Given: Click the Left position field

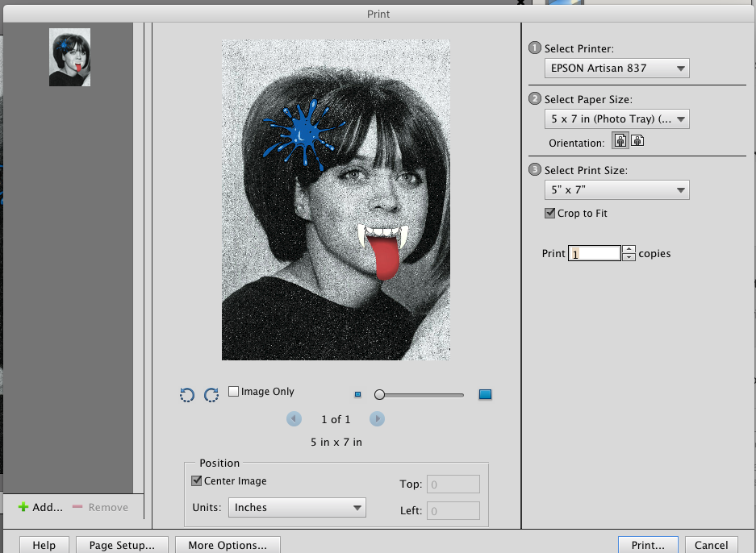Looking at the screenshot, I should (453, 510).
